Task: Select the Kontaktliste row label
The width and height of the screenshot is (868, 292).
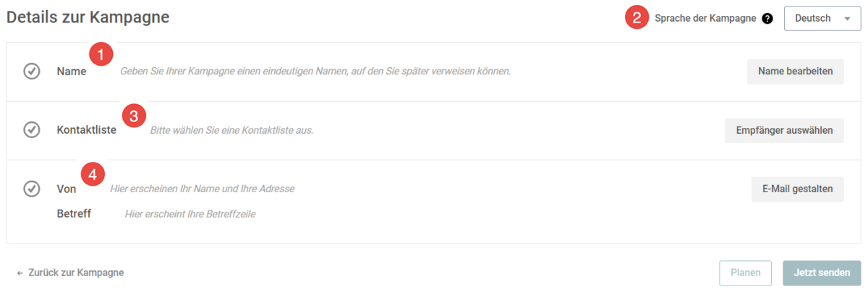Action: pos(87,131)
